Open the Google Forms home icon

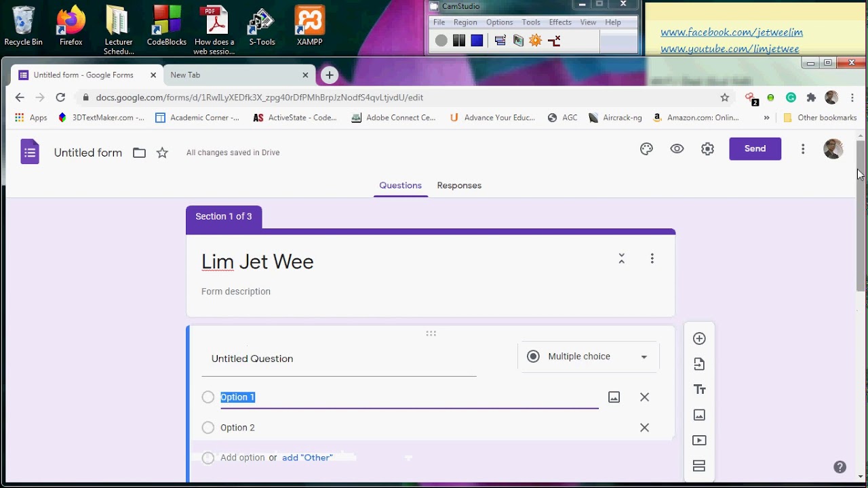(30, 152)
